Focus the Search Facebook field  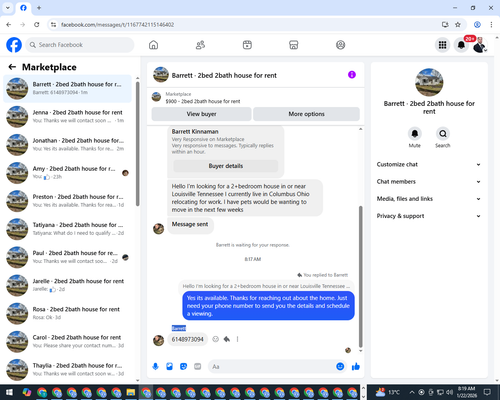(x=80, y=45)
